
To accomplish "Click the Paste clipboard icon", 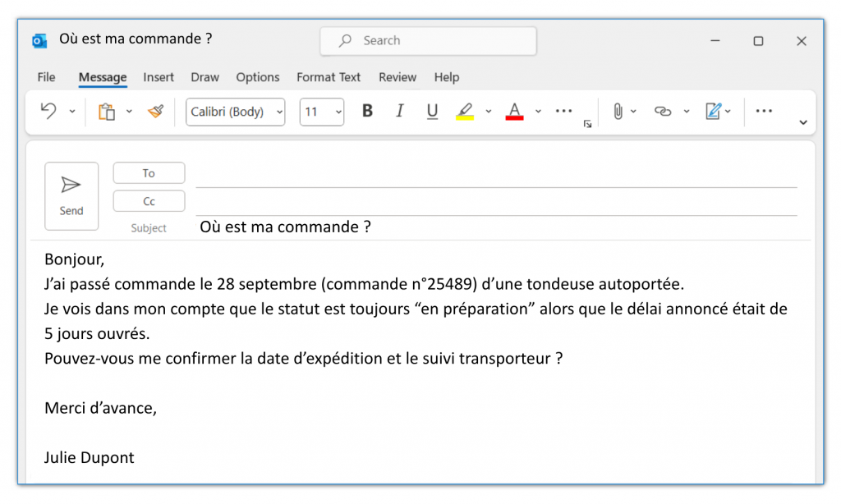I will click(107, 112).
